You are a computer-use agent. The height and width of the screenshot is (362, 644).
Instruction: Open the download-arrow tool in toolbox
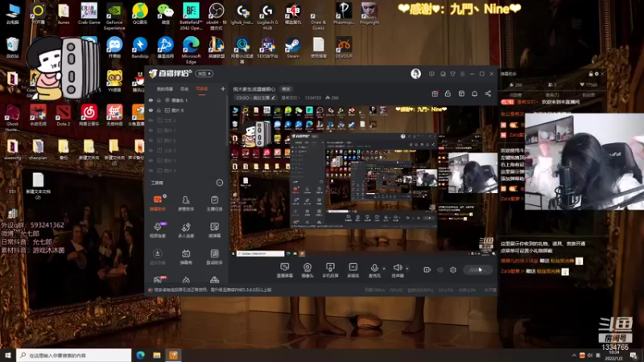[x=157, y=257]
